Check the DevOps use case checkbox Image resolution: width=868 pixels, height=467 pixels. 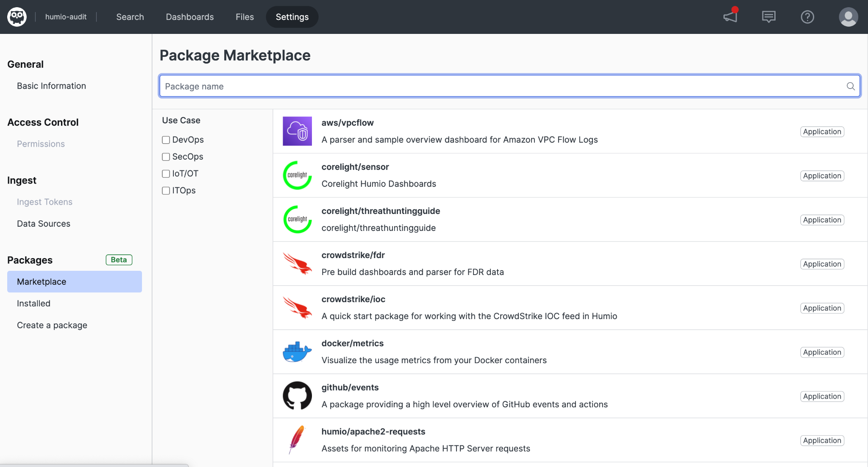coord(166,140)
